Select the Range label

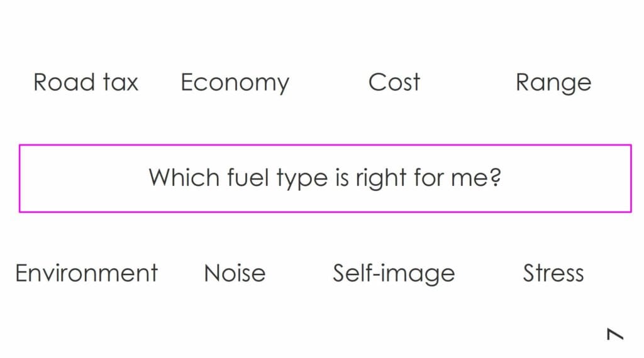[x=553, y=84]
